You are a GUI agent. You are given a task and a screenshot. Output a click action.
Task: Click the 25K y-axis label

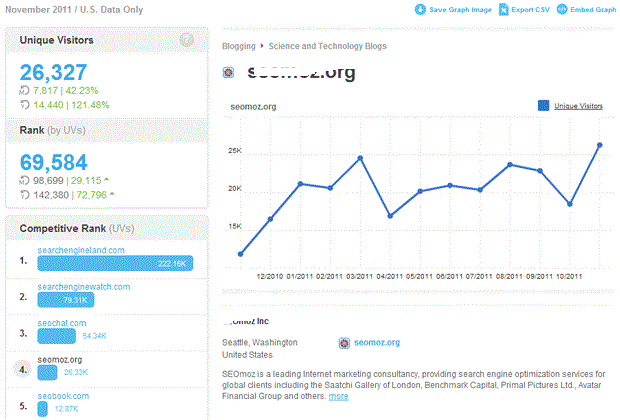[x=234, y=151]
